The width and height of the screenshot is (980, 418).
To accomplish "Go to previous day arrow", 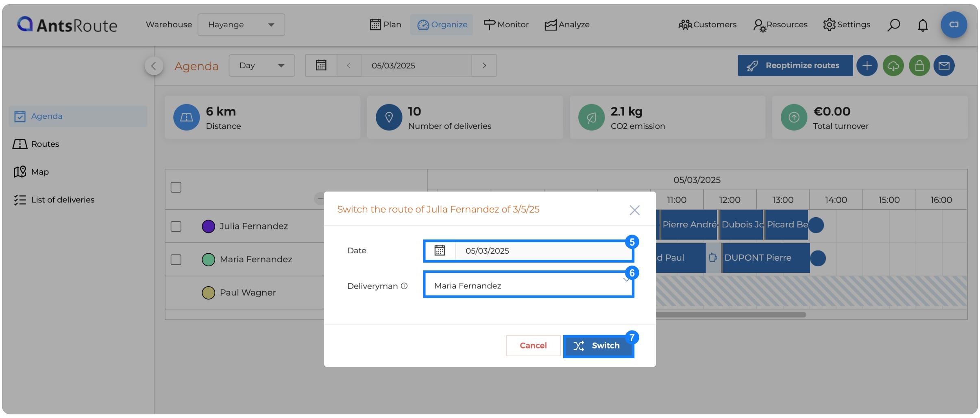I will coord(348,65).
